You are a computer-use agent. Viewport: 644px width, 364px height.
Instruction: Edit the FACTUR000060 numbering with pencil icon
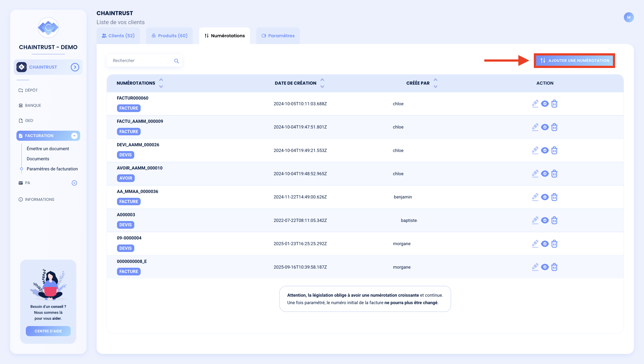pos(535,104)
